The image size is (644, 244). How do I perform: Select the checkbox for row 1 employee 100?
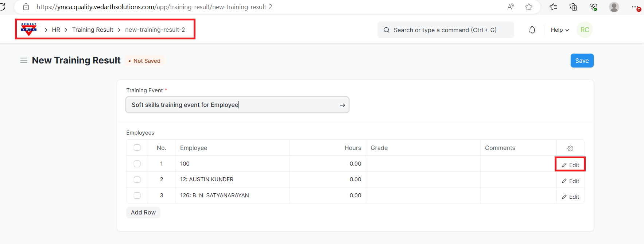137,164
